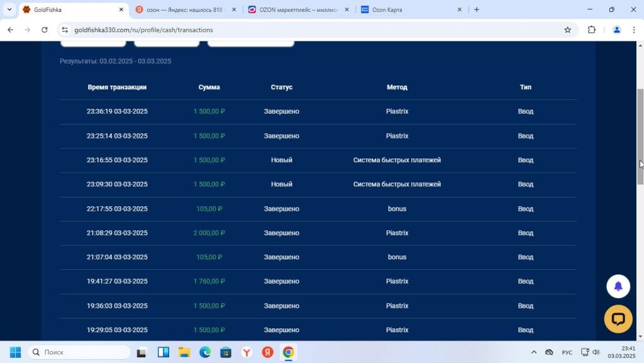
Task: Show hidden system tray icons chevron
Action: tap(533, 352)
